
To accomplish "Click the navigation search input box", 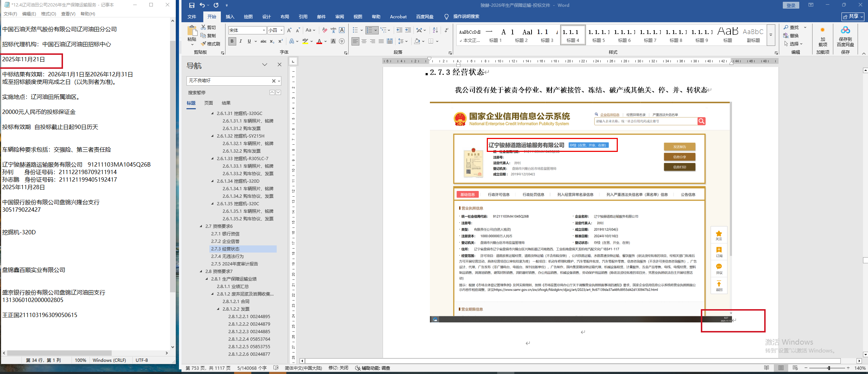I will tap(228, 81).
